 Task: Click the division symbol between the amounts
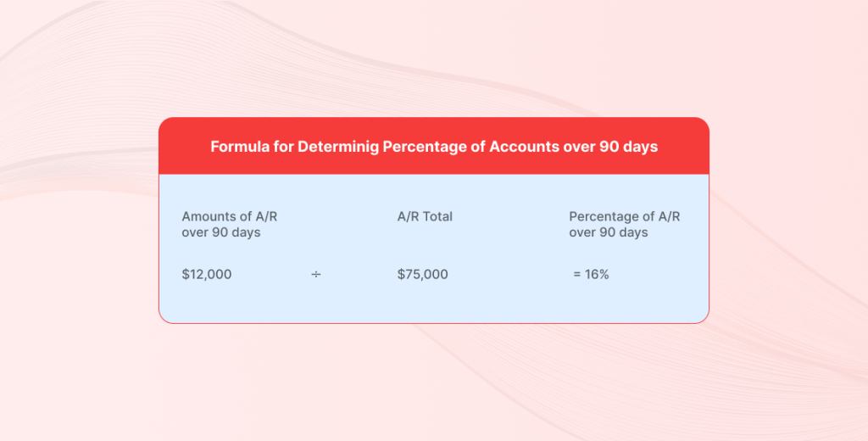click(x=316, y=275)
